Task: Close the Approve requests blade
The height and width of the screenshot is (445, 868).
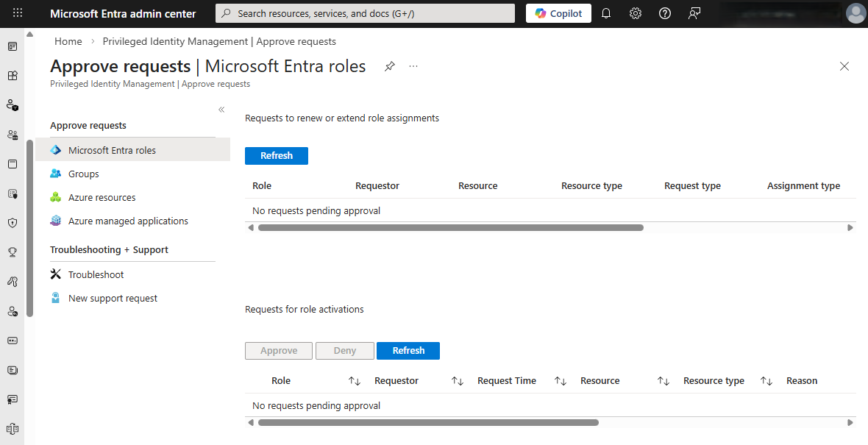Action: 844,66
